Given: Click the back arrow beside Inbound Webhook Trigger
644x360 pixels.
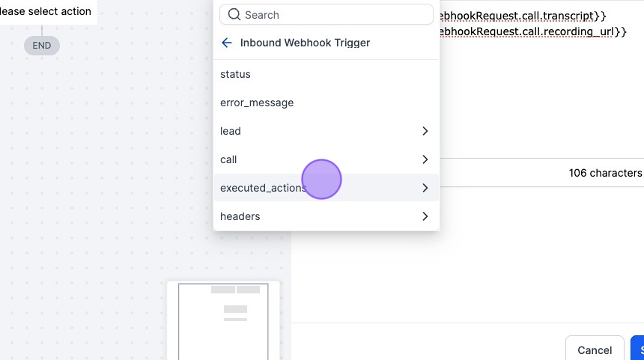Looking at the screenshot, I should [x=227, y=43].
